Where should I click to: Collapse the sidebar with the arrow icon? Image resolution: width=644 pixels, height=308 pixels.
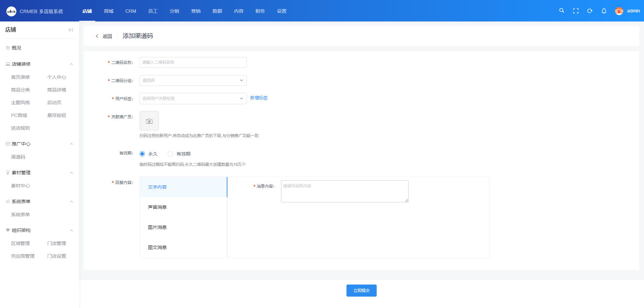[70, 30]
